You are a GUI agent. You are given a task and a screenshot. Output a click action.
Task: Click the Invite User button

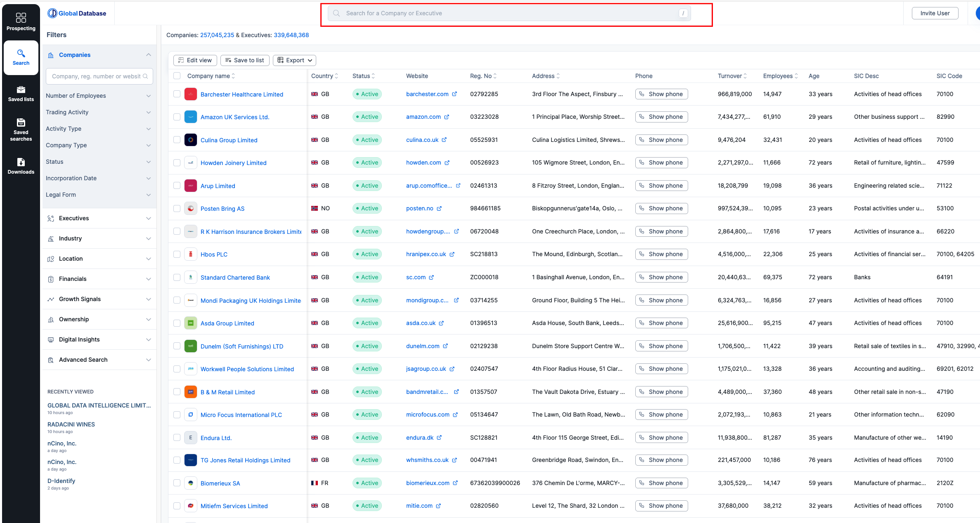[935, 13]
